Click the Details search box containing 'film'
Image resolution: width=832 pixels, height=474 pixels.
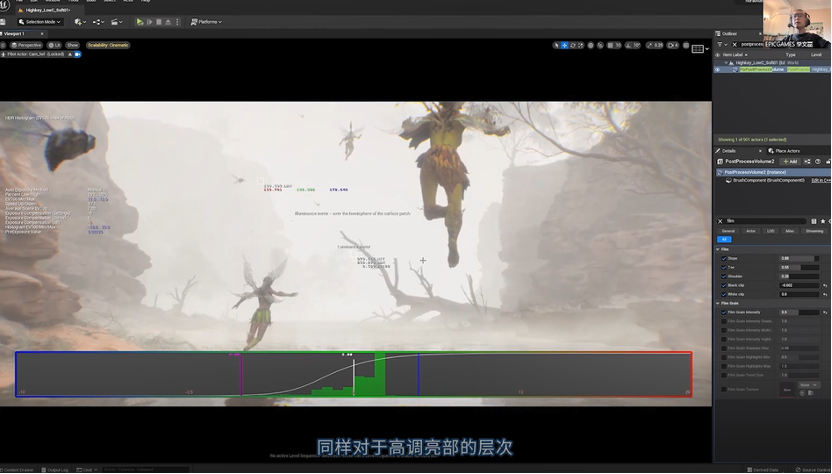coord(765,221)
